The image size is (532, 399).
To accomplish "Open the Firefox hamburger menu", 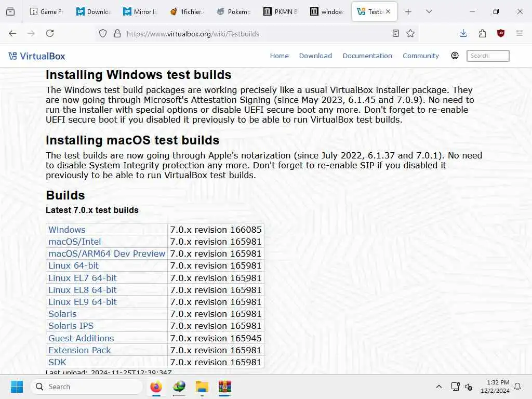I will 520,33.
